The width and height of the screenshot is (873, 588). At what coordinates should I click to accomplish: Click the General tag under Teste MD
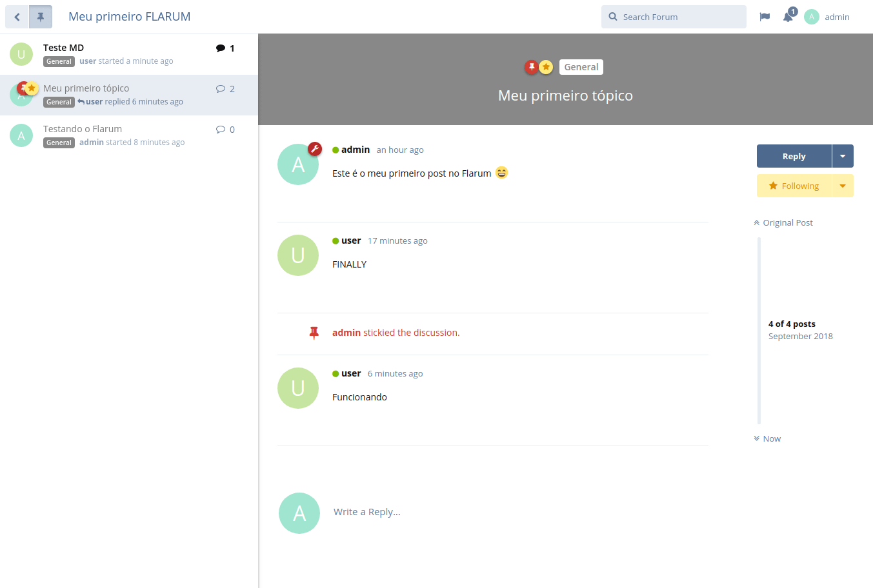click(59, 61)
